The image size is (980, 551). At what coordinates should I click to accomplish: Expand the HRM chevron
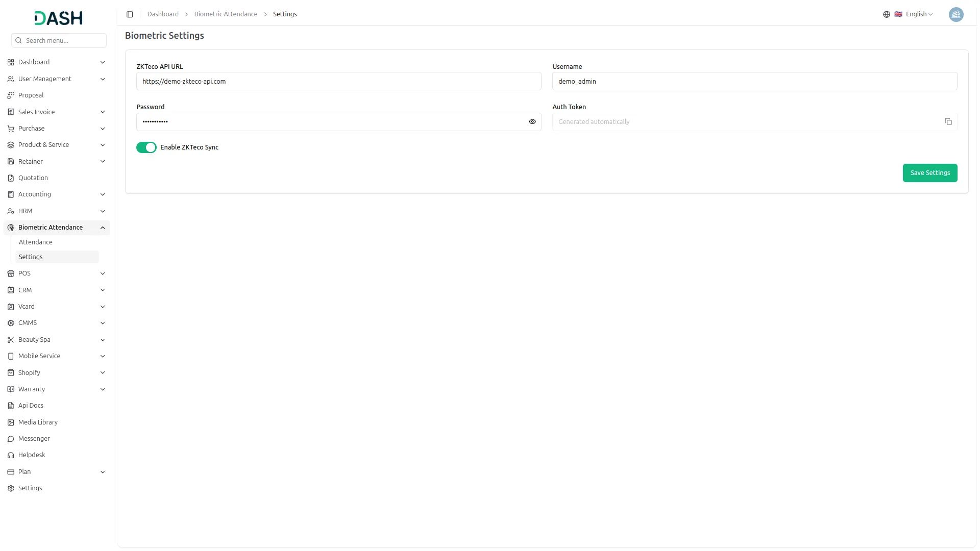click(x=103, y=211)
